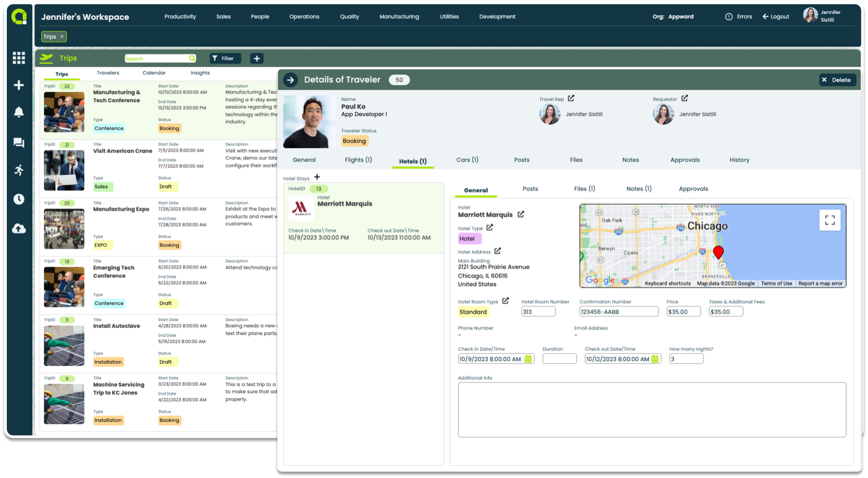
Task: Collapse traveler details with arrow button
Action: tap(291, 80)
